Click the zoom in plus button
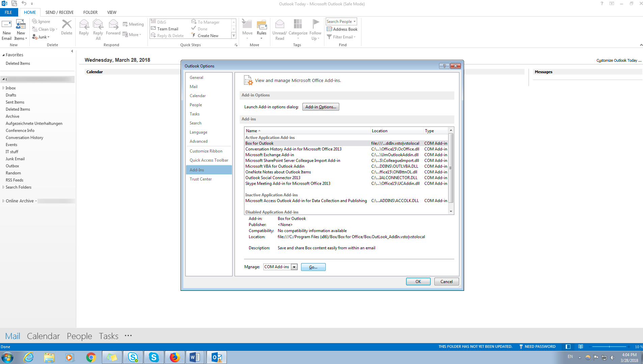 tap(629, 347)
